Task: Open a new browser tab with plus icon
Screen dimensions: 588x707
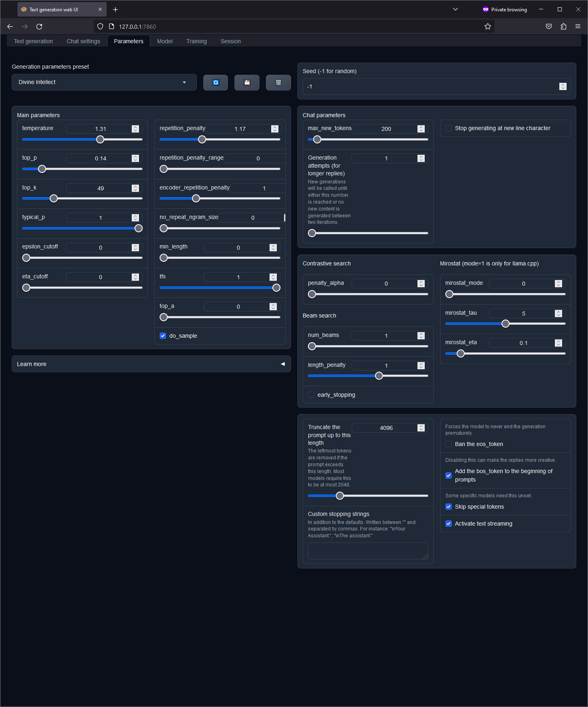Action: click(116, 10)
